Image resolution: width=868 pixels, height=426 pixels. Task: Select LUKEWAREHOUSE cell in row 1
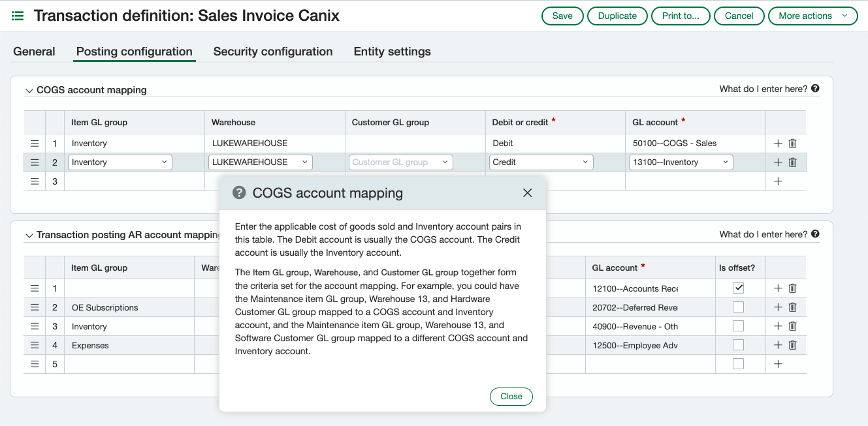[x=275, y=144]
